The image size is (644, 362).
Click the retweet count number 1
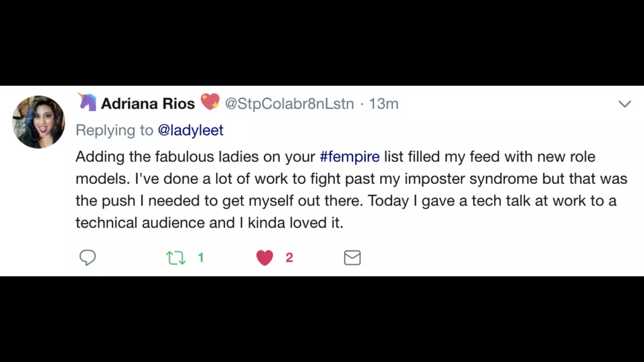point(201,258)
